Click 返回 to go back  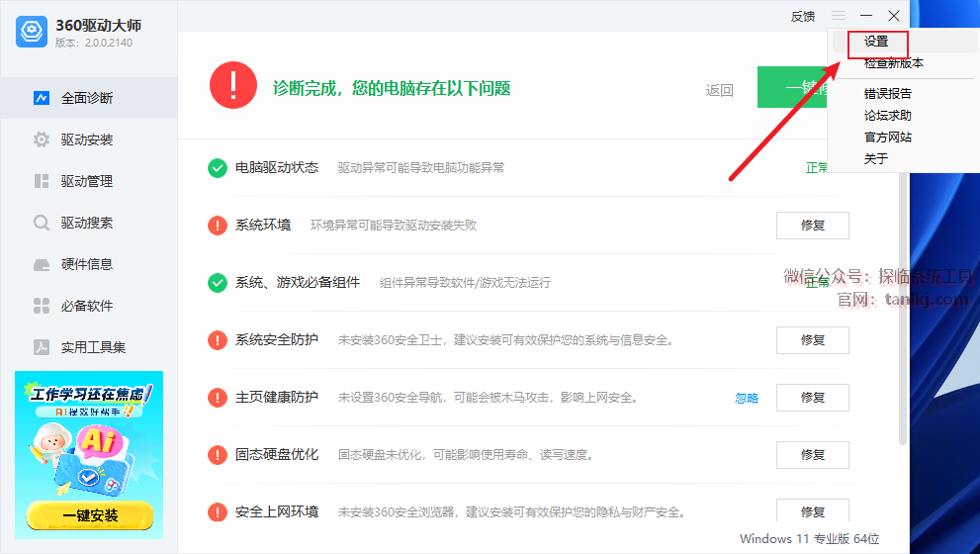click(x=719, y=91)
